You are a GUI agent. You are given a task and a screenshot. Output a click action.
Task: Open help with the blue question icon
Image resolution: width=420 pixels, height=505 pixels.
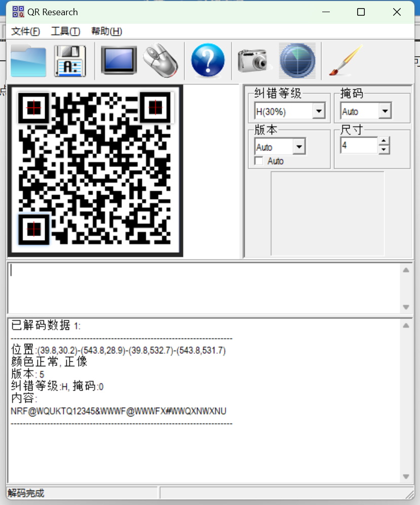(x=208, y=60)
